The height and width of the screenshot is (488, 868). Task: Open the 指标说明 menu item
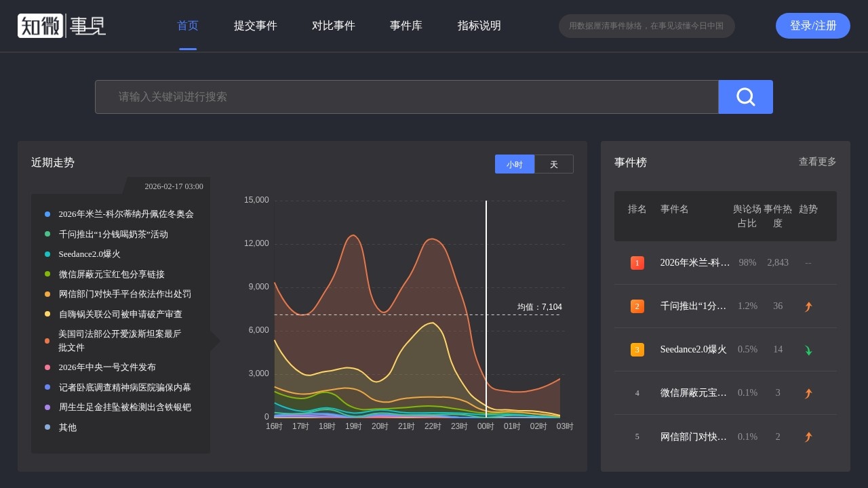click(x=479, y=26)
